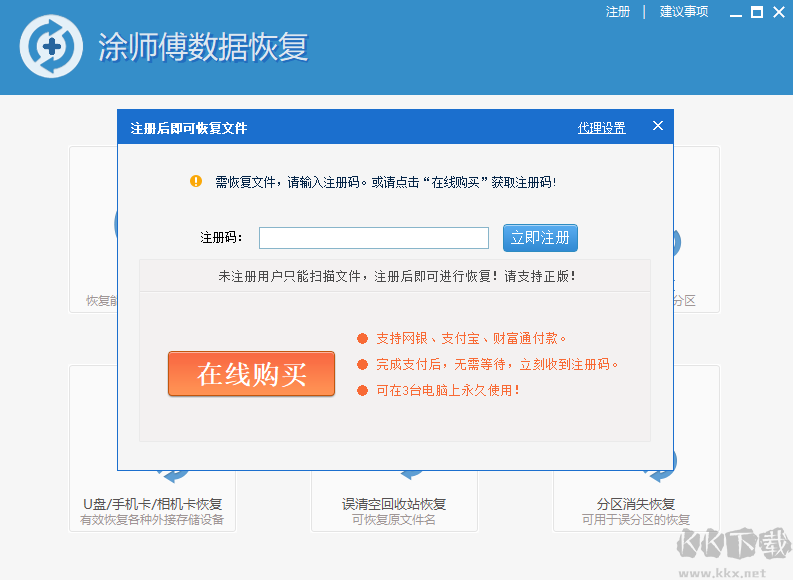Click the dialog title 注册后即可恢复文件
Image resolution: width=793 pixels, height=580 pixels.
click(189, 128)
